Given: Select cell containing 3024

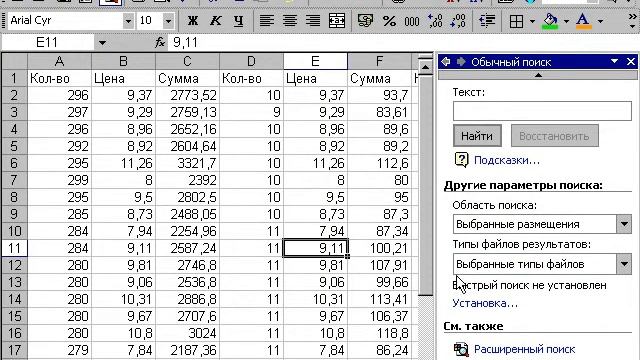Looking at the screenshot, I should (187, 333).
